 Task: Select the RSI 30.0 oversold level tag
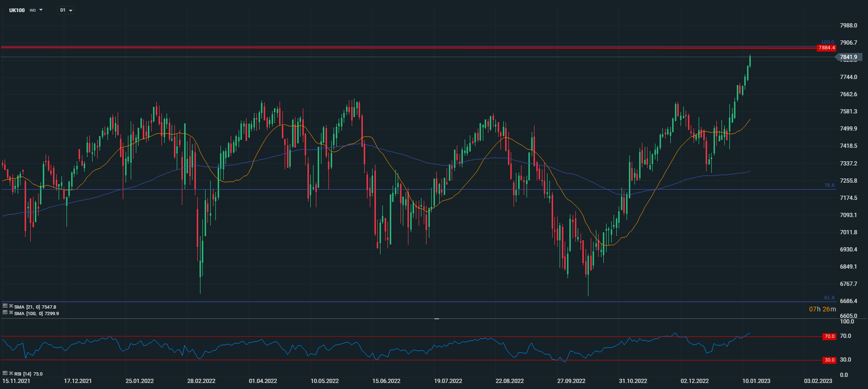[x=829, y=360]
